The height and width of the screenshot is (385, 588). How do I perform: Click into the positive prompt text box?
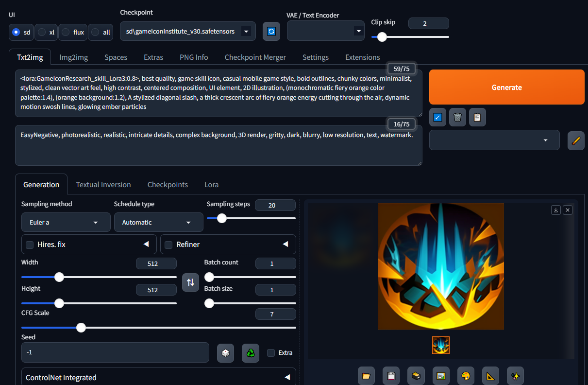point(218,93)
